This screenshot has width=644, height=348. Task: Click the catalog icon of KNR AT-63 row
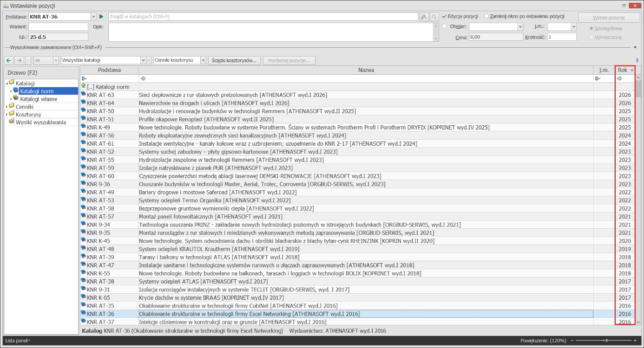(84, 95)
